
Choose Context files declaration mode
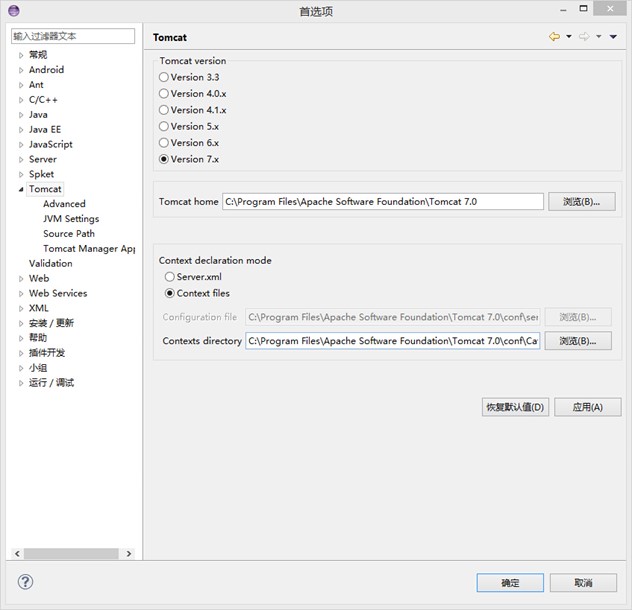tap(170, 293)
